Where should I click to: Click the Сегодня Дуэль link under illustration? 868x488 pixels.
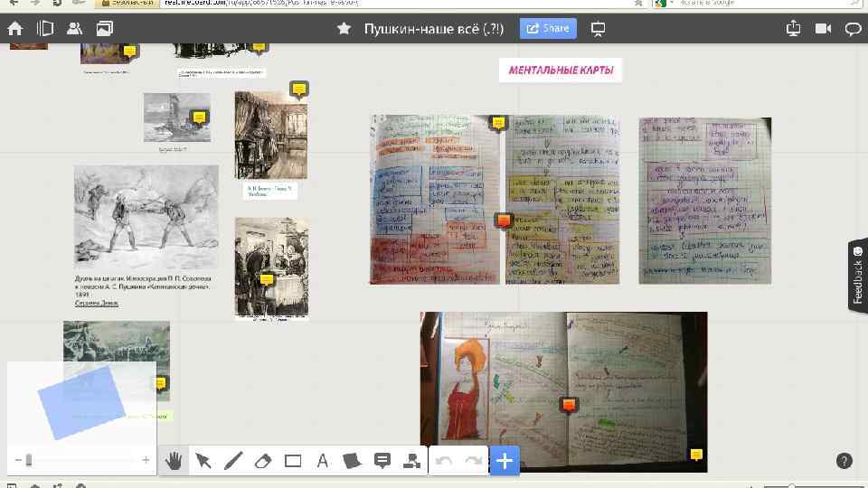(97, 304)
